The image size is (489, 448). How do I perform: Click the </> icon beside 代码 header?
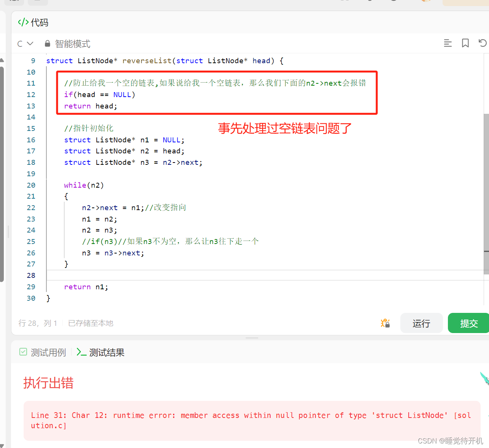pos(22,22)
